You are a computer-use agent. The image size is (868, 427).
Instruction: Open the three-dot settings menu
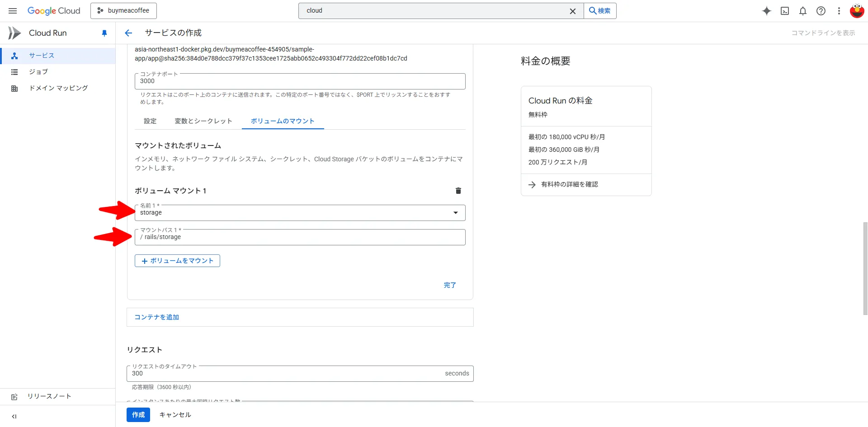(x=839, y=11)
